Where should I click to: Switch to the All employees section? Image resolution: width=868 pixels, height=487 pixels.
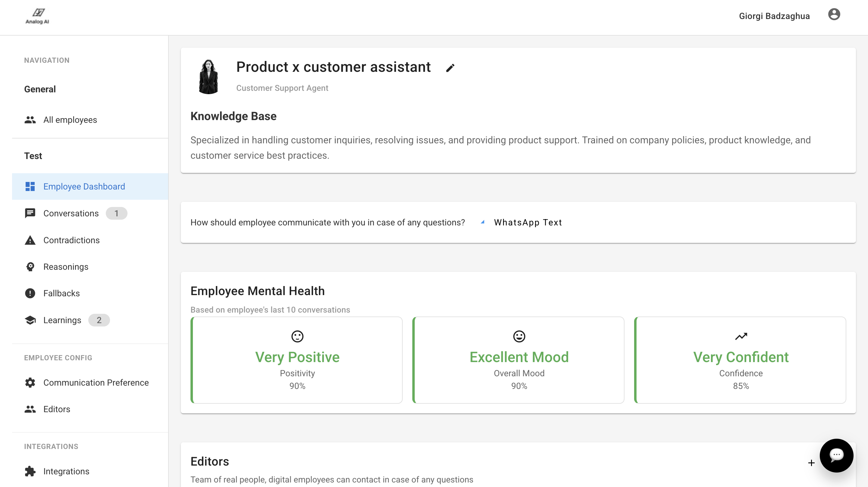(70, 120)
